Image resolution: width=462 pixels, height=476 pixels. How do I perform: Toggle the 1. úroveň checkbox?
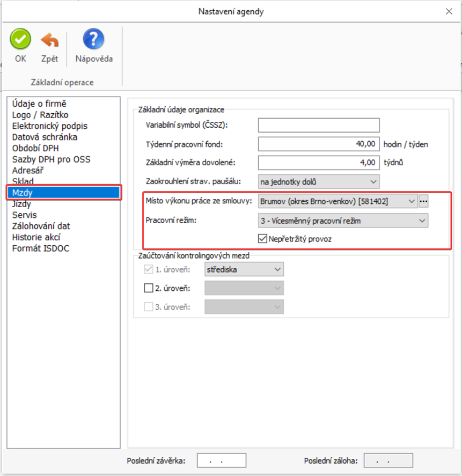click(x=149, y=270)
